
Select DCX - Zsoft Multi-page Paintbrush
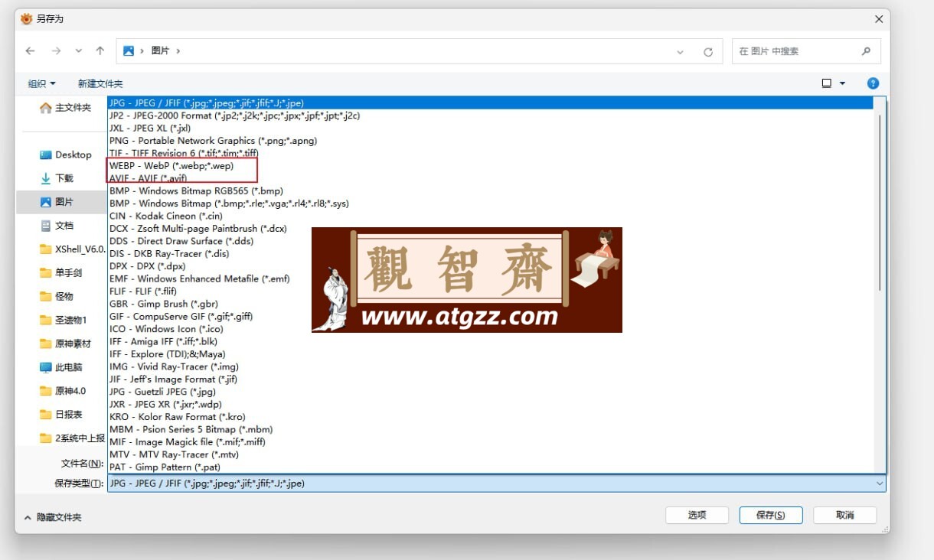[x=491, y=228]
